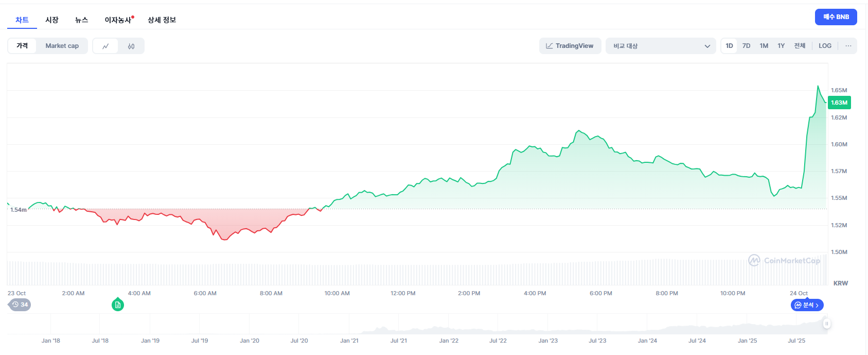Open the 상세 정보 tab
The width and height of the screenshot is (868, 355).
(x=162, y=20)
